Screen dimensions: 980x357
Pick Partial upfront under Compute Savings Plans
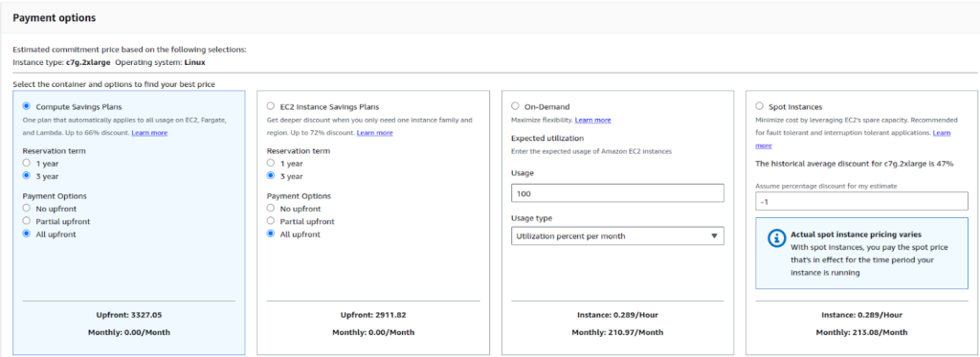[x=26, y=221]
